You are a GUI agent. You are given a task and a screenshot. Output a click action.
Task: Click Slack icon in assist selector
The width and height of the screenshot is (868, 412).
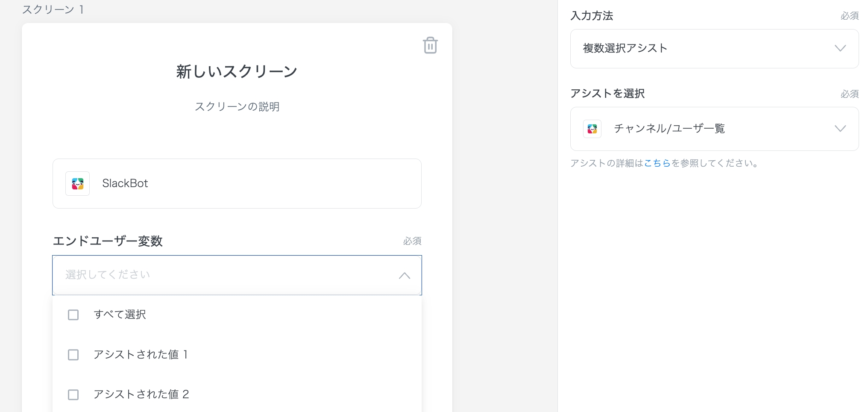click(592, 129)
